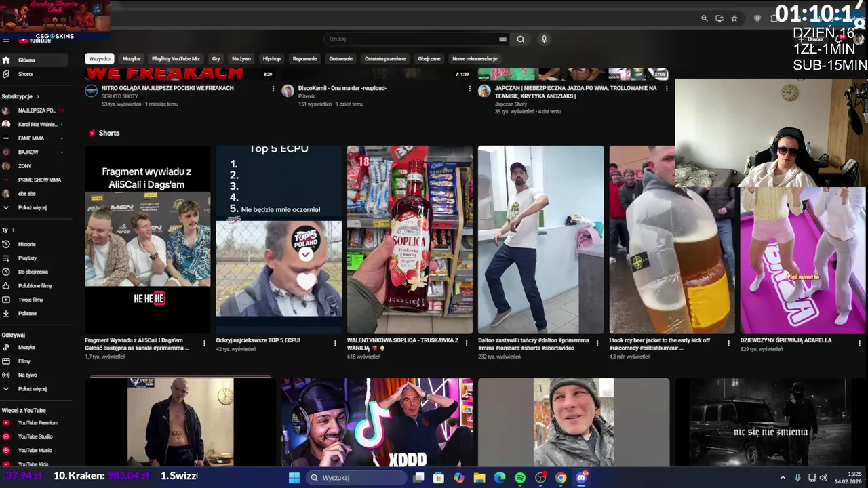Screen dimensions: 868x488
Task: Open Twoje filmy in sidebar
Action: click(34, 300)
